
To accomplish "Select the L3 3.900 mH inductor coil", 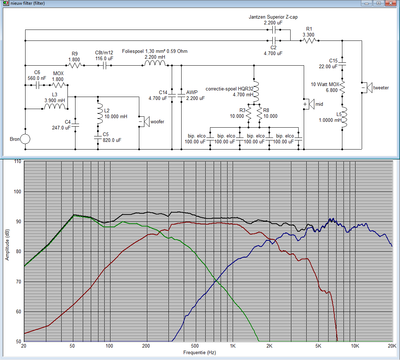I will coord(55,107).
